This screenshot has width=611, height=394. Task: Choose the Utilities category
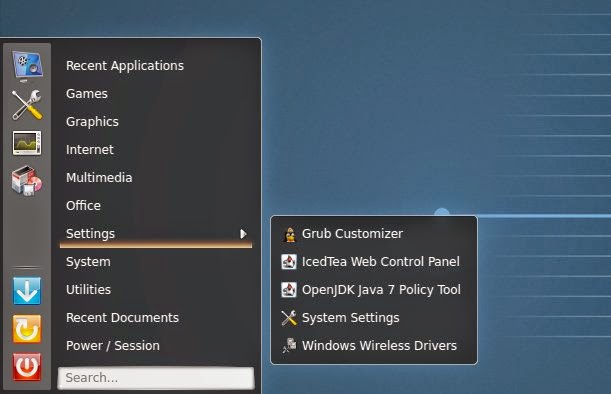click(x=88, y=290)
